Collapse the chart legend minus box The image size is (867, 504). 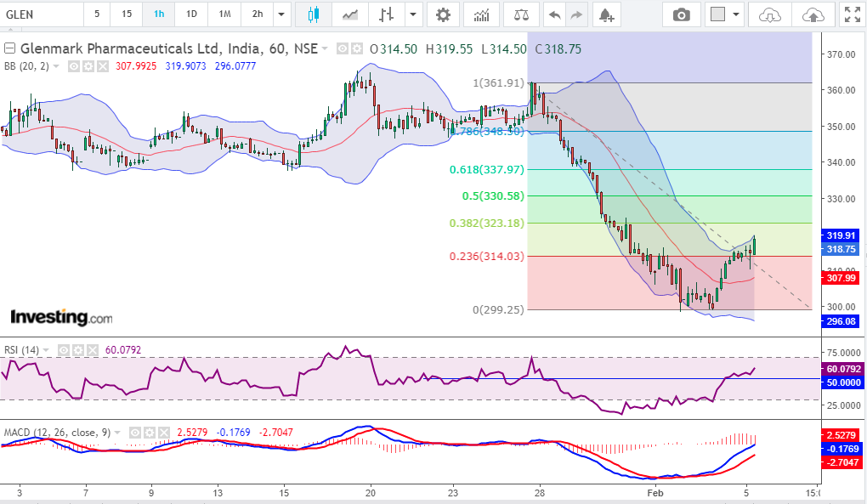pyautogui.click(x=9, y=48)
